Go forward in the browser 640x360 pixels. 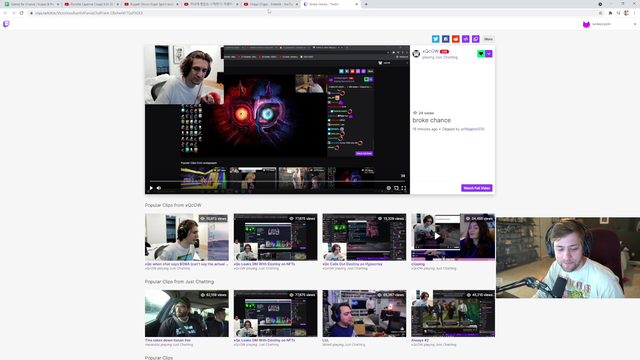[13, 13]
